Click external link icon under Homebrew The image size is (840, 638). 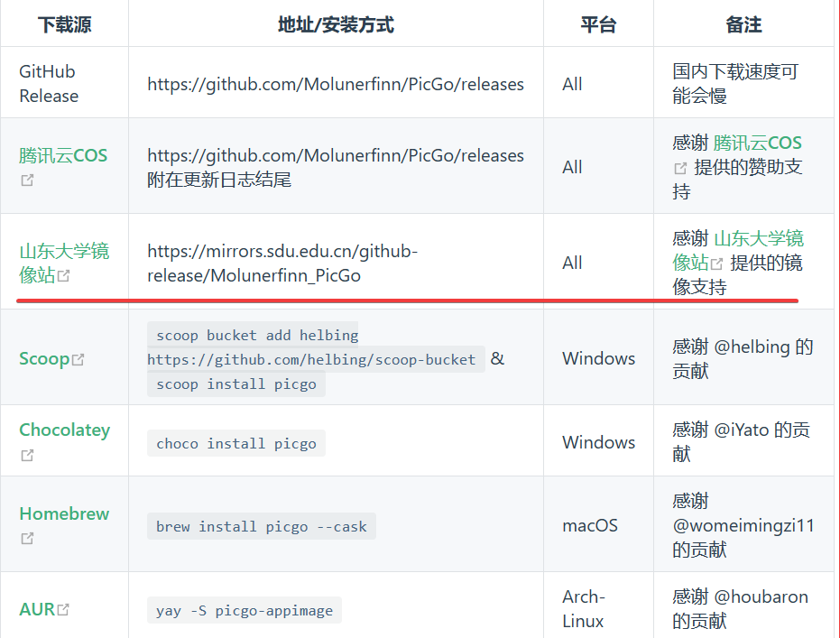tap(27, 539)
